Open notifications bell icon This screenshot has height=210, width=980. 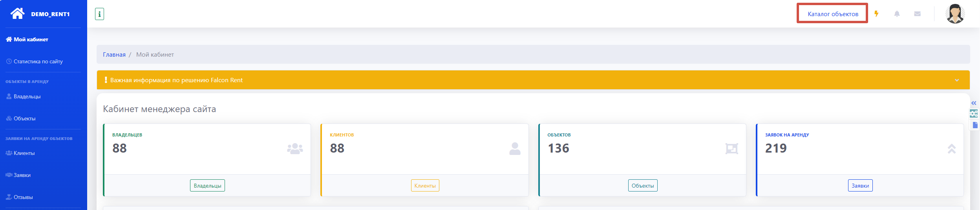[x=897, y=14]
